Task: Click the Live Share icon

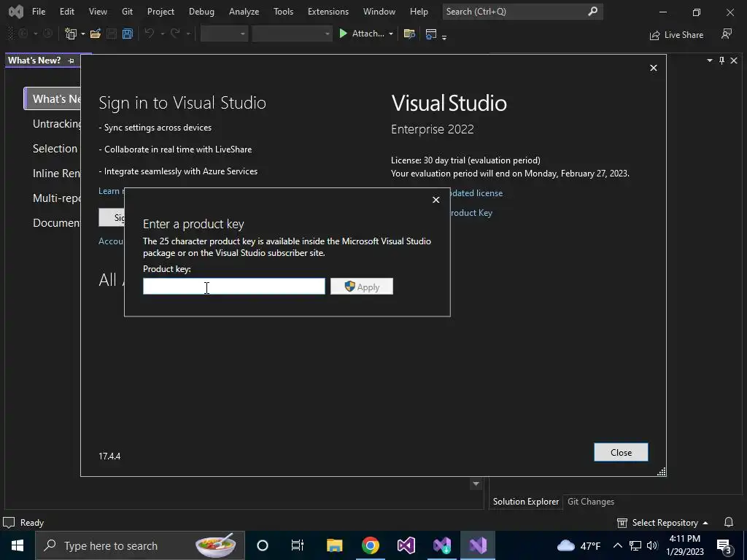Action: click(654, 35)
